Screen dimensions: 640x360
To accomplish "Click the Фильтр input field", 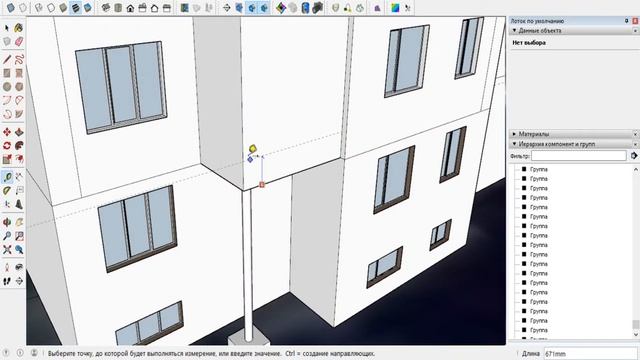I will pos(578,156).
